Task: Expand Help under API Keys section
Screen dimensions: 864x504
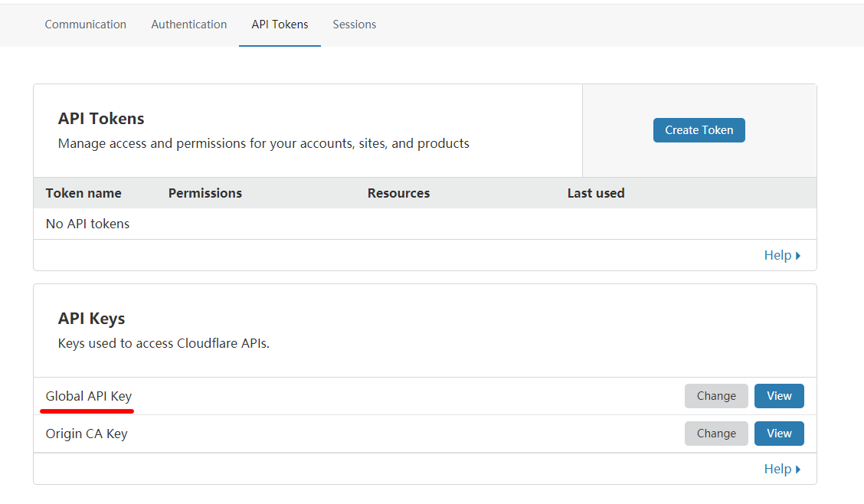Action: pos(782,469)
